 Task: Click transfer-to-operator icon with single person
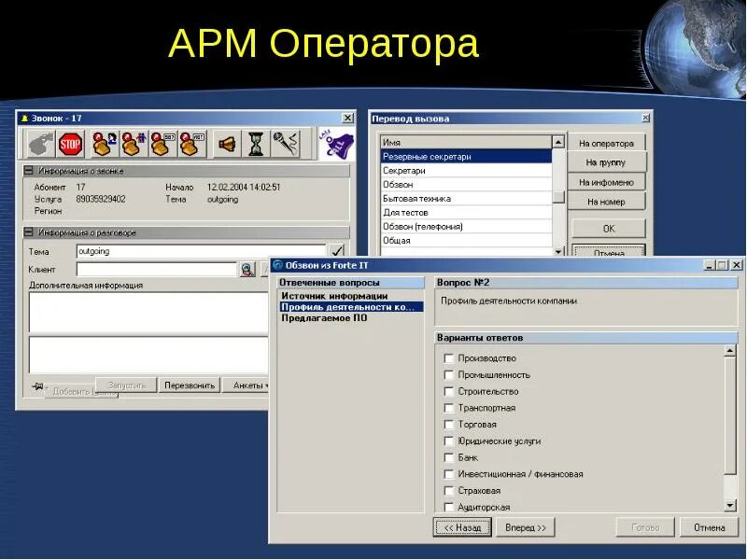(105, 144)
